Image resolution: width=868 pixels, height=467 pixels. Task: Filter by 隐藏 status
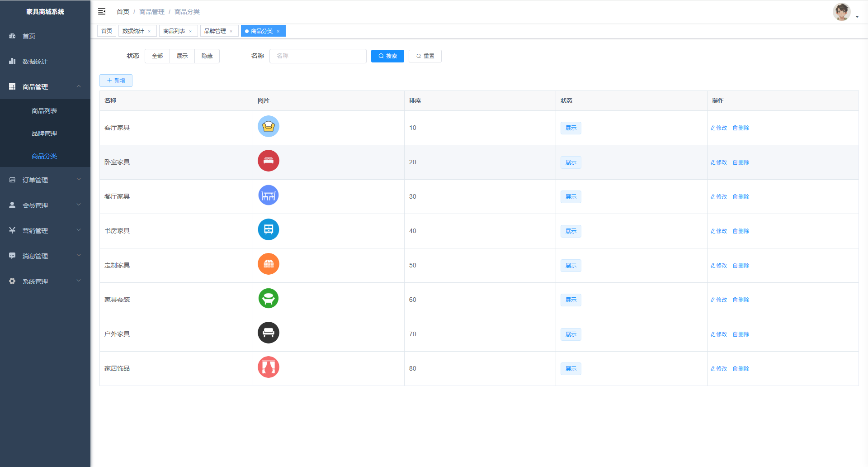[x=207, y=56]
